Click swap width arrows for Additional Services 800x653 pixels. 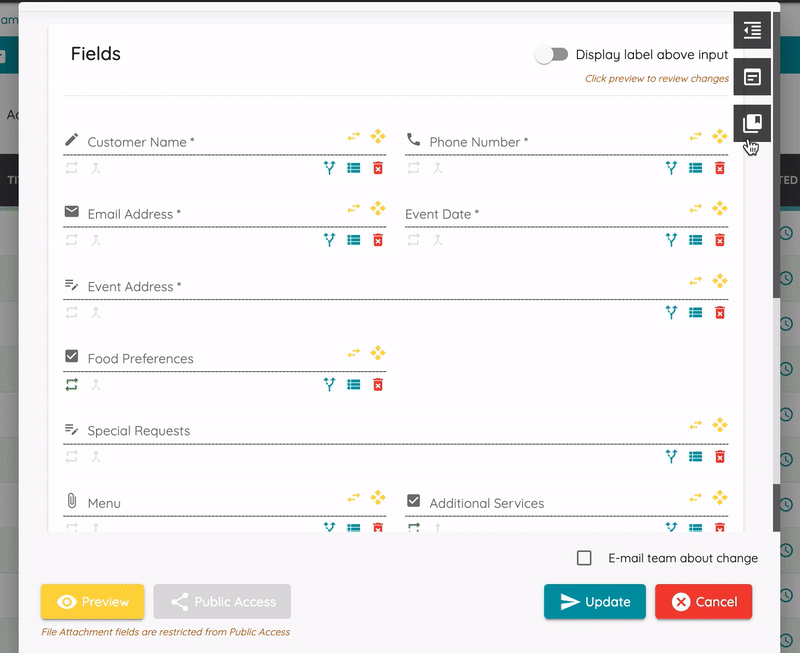click(x=695, y=497)
